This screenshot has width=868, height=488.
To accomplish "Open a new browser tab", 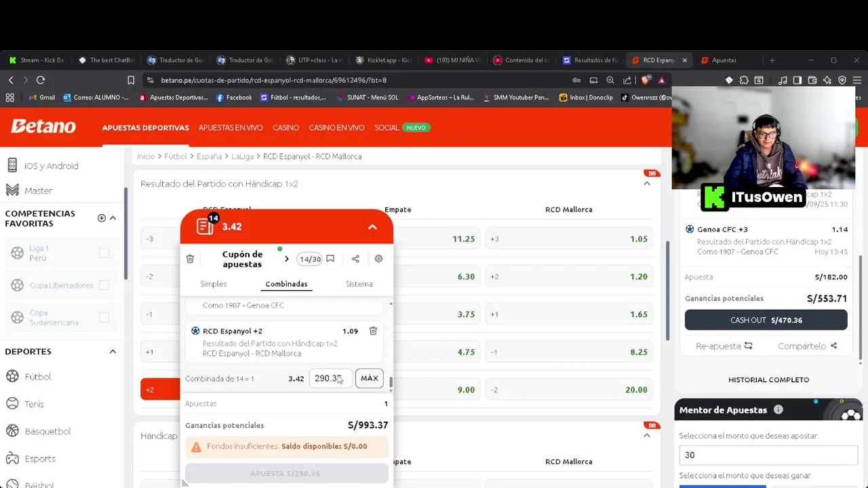I will pos(772,60).
